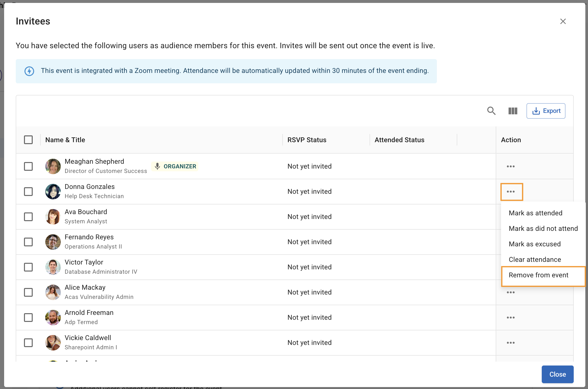Open action menu for Arnold Freeman
The height and width of the screenshot is (389, 588).
tap(510, 318)
